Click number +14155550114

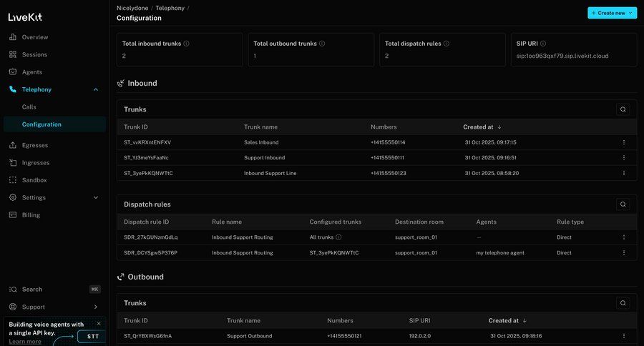tap(388, 142)
